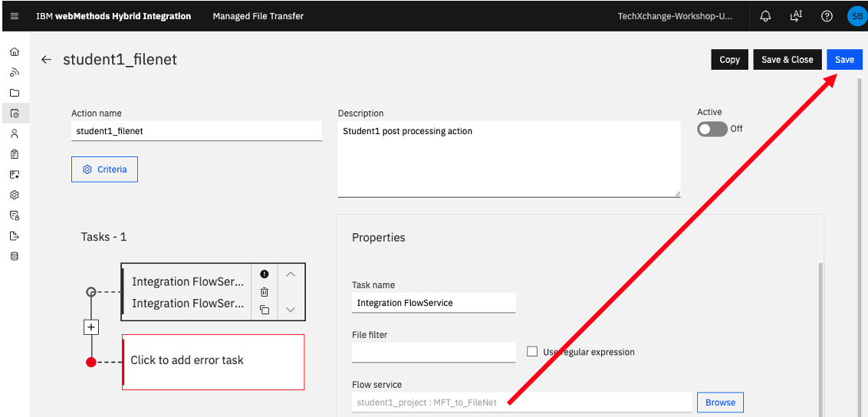This screenshot has width=868, height=417.
Task: Click the Properties heading
Action: [x=379, y=238]
